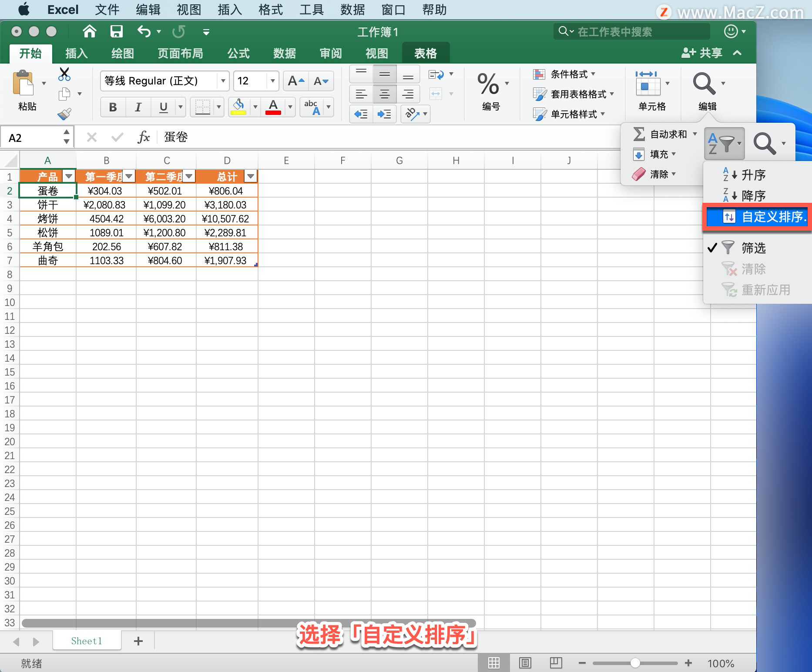
Task: Undo the last action
Action: click(144, 31)
